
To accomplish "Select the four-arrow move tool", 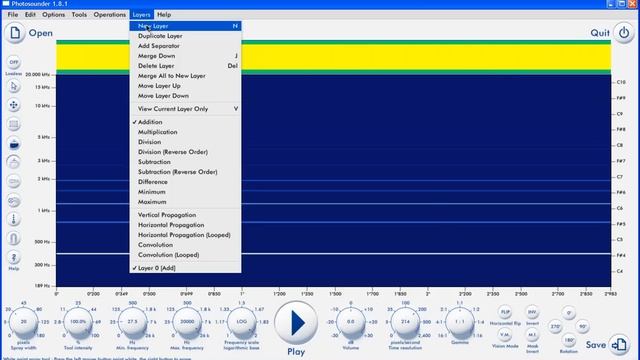I will pyautogui.click(x=14, y=105).
